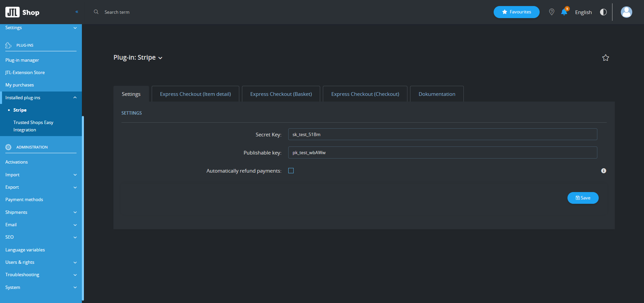Click into the Secret Key field
The image size is (644, 303).
[x=442, y=134]
